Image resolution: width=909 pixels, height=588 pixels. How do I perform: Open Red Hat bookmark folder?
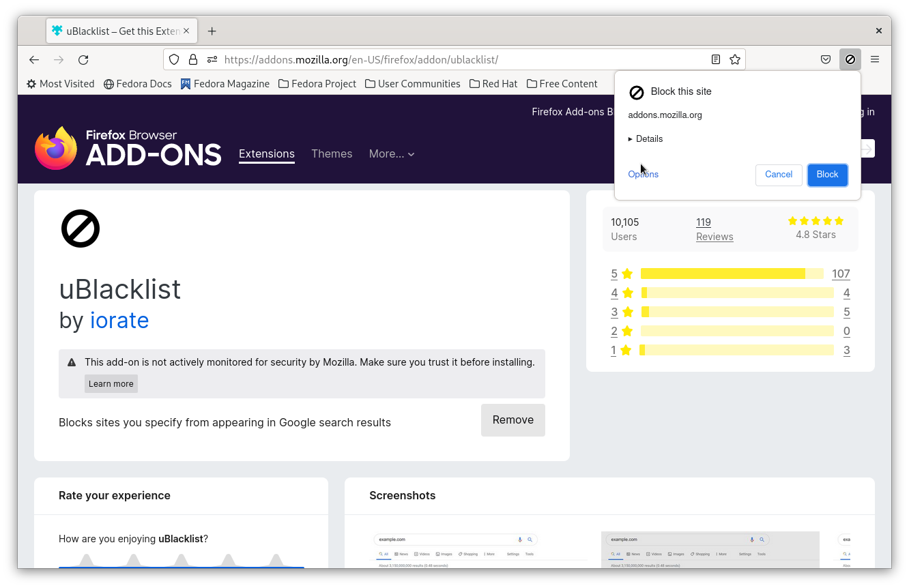click(493, 84)
